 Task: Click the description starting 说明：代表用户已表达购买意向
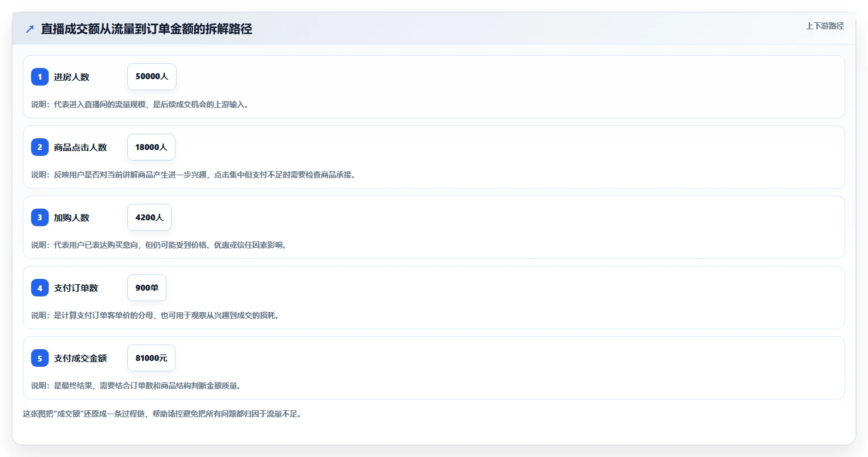point(159,245)
